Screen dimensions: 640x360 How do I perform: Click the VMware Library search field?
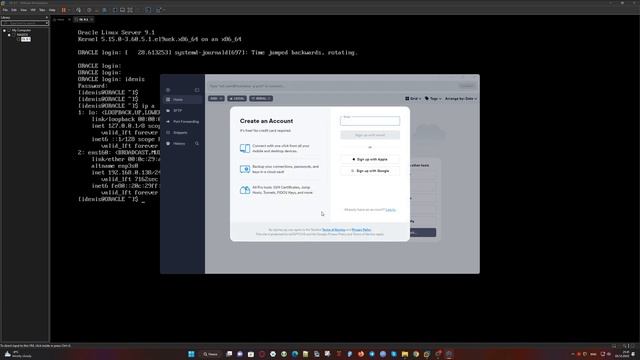(x=24, y=23)
